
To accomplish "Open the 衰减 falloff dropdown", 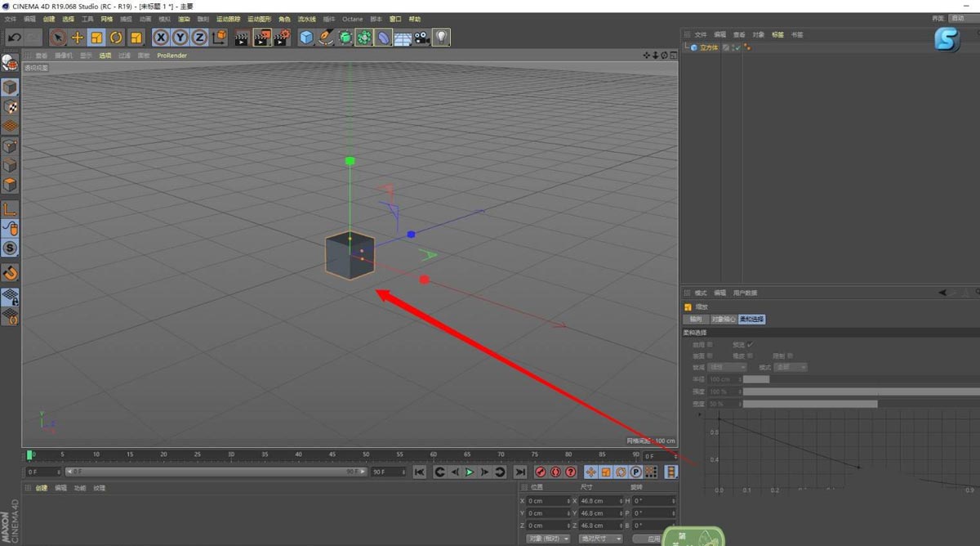I will (727, 368).
